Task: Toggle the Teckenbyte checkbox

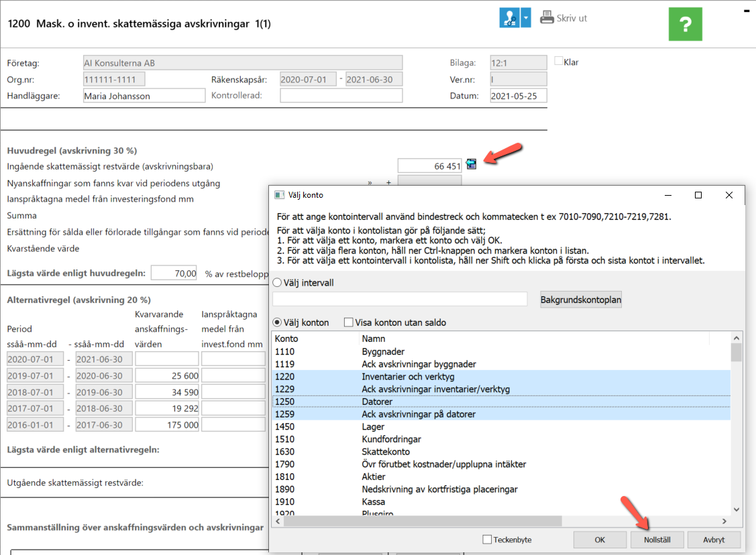Action: tap(487, 540)
